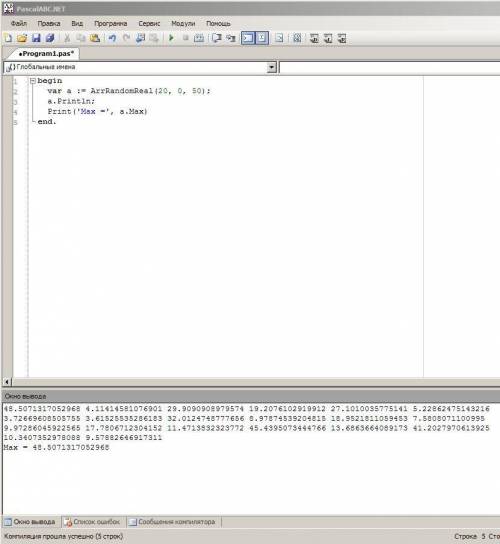Toggle the highlighted button beside output window toggle
The image size is (500, 544).
click(x=262, y=38)
